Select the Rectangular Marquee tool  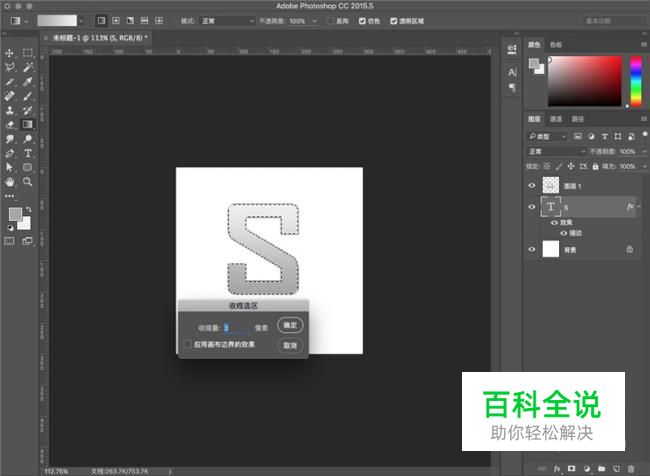click(28, 53)
